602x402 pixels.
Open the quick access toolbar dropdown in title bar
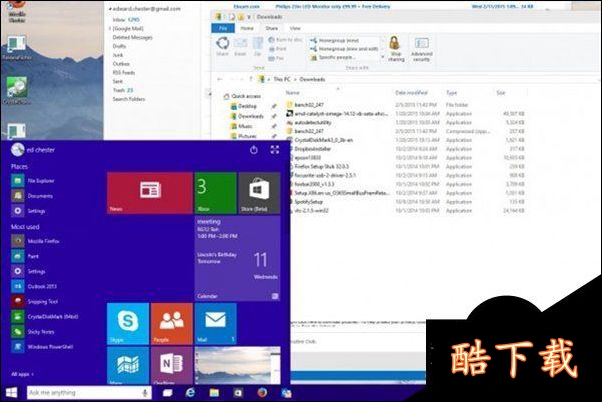249,17
